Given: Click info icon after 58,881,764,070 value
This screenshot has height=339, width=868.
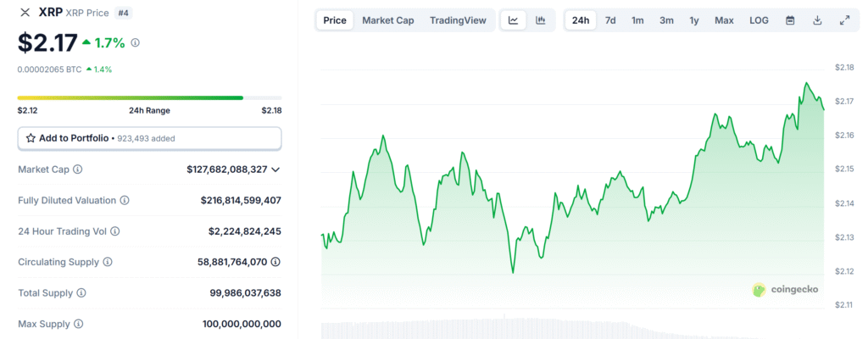Looking at the screenshot, I should 275,261.
